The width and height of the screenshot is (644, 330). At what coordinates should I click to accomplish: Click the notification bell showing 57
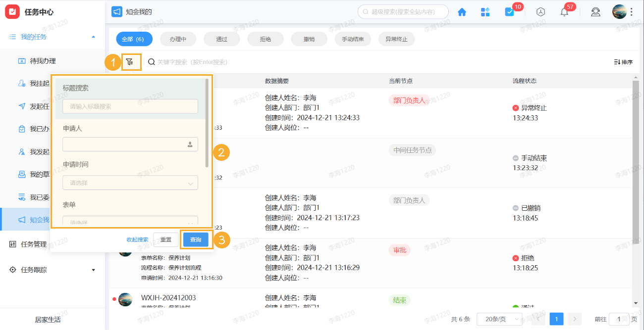(x=564, y=11)
